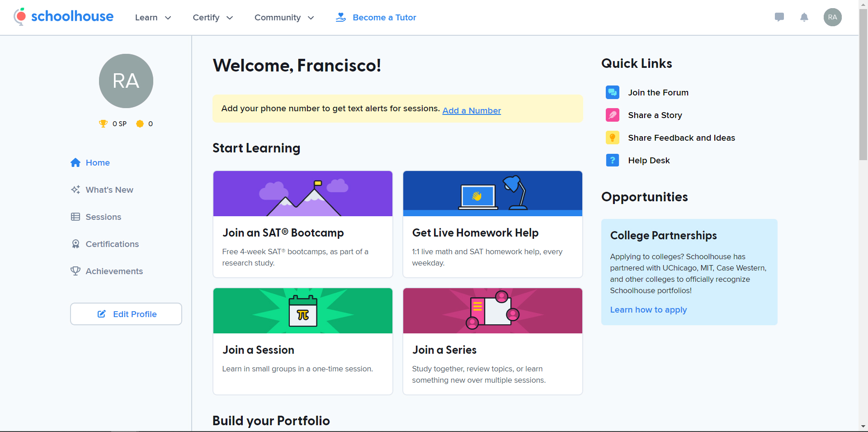Click the Certifications ribbon icon
The image size is (868, 432).
point(75,244)
